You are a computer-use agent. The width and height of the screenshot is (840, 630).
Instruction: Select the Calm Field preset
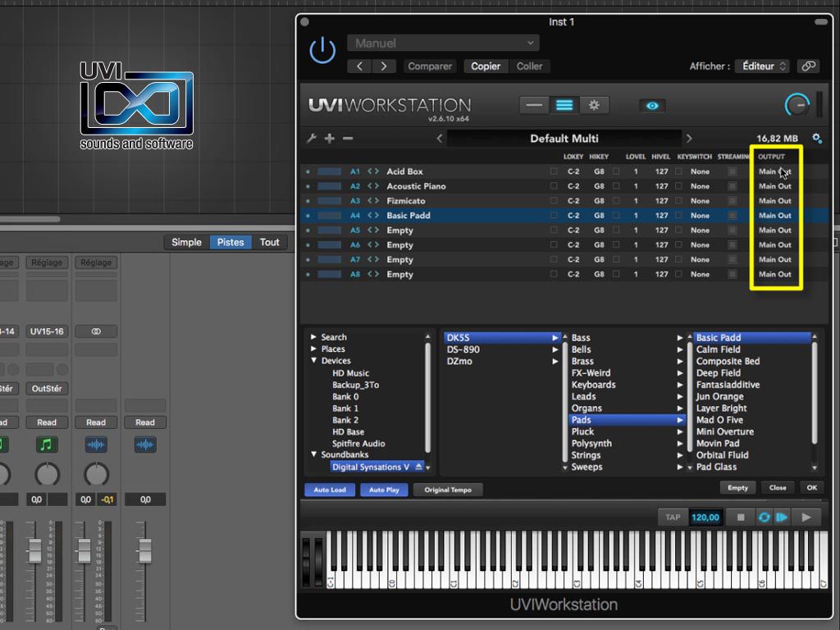[718, 349]
